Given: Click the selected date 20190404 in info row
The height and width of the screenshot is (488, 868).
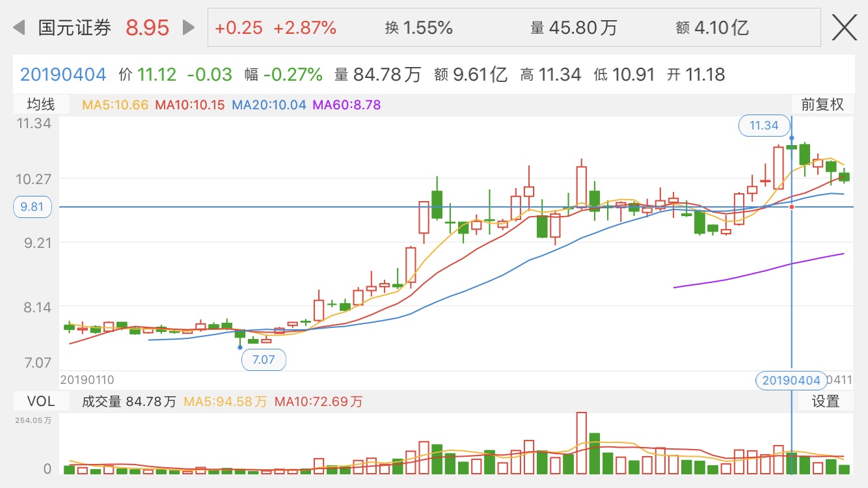Looking at the screenshot, I should 63,74.
